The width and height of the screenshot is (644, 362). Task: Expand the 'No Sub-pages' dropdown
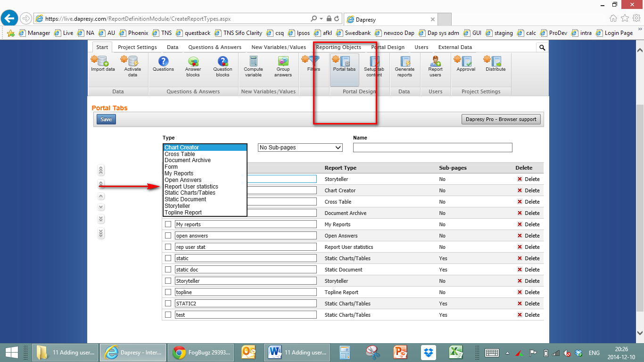pos(300,148)
